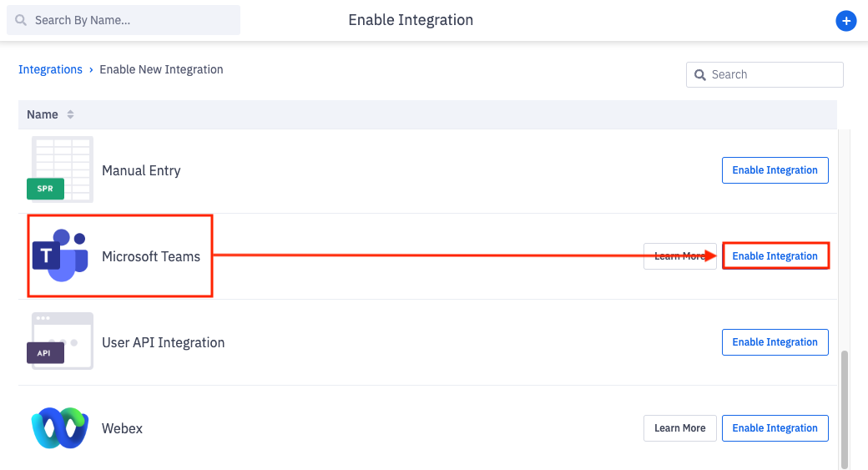
Task: Click the vertical scrollbar thumb
Action: tap(845, 409)
